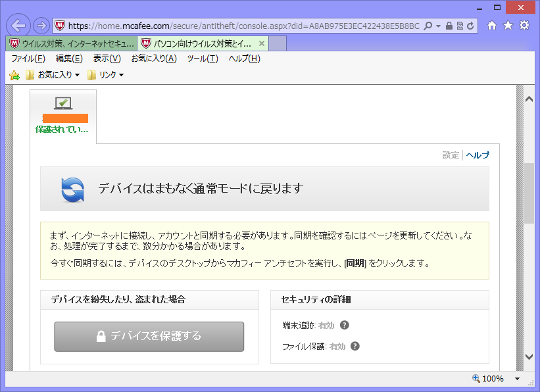Screen dimensions: 540x392
Task: Open the browser tools gear icon
Action: [524, 25]
